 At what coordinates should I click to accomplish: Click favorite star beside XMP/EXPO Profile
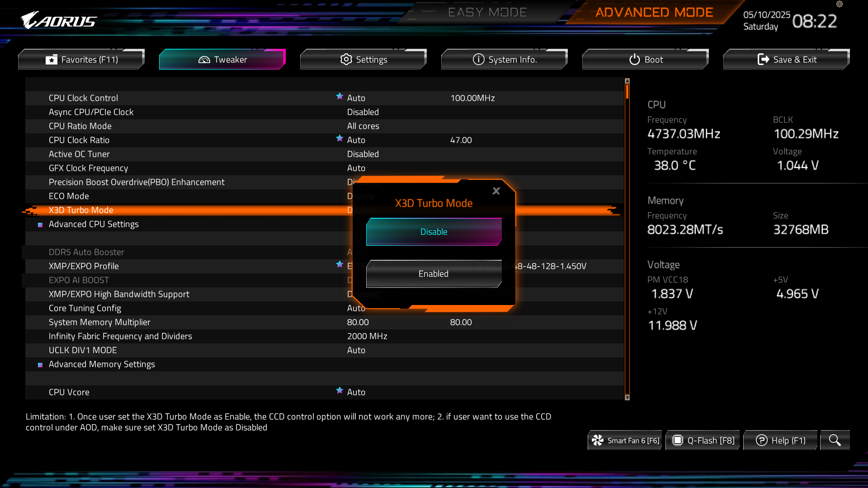(x=340, y=264)
